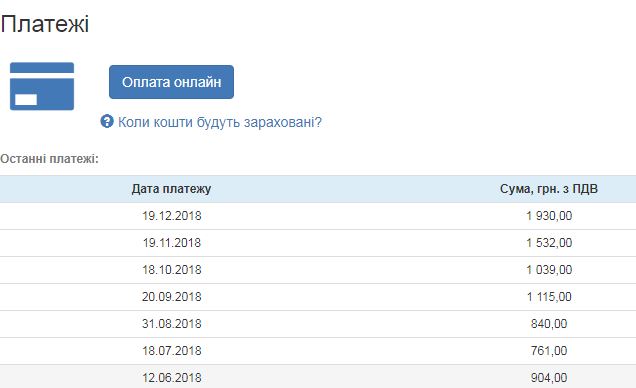The image size is (636, 388).
Task: Open the Коли кошти будуть зараховані? link
Action: tap(219, 122)
